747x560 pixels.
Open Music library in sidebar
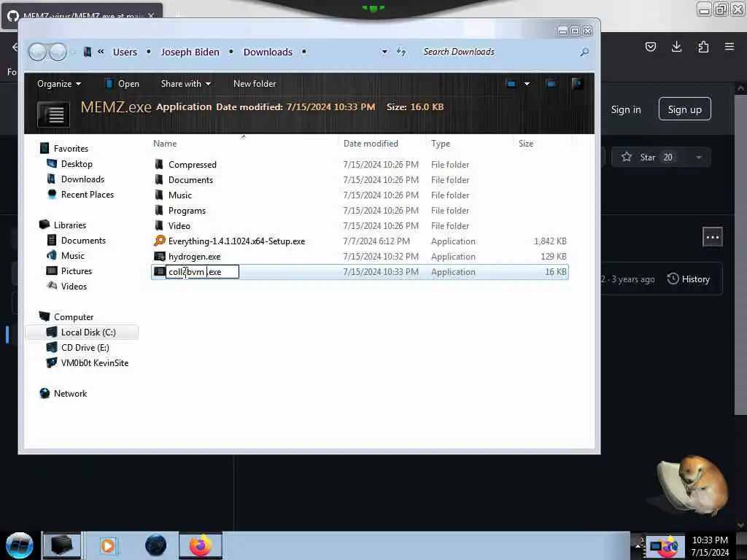coord(72,256)
